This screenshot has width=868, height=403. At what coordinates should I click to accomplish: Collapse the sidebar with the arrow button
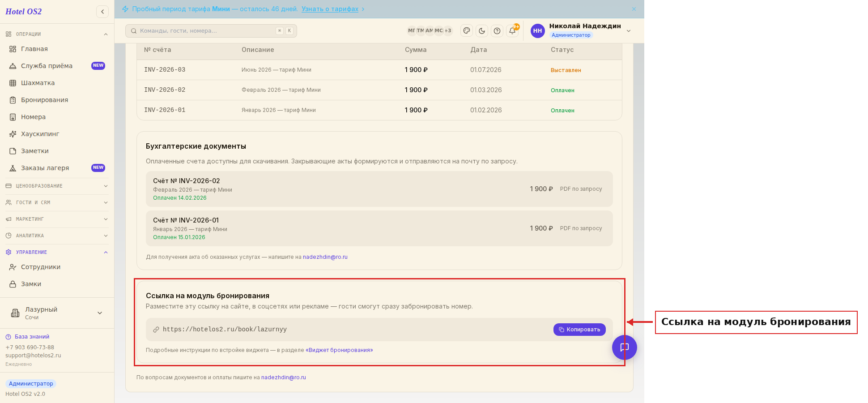(102, 12)
